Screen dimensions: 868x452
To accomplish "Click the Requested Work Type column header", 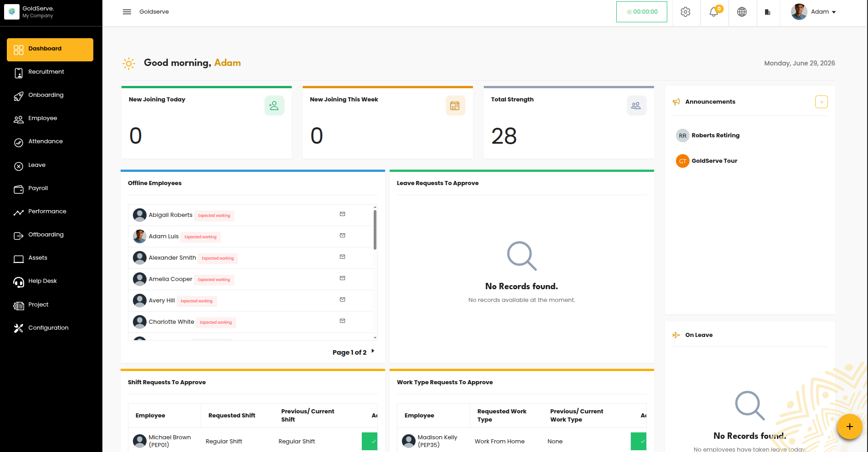I will click(502, 416).
